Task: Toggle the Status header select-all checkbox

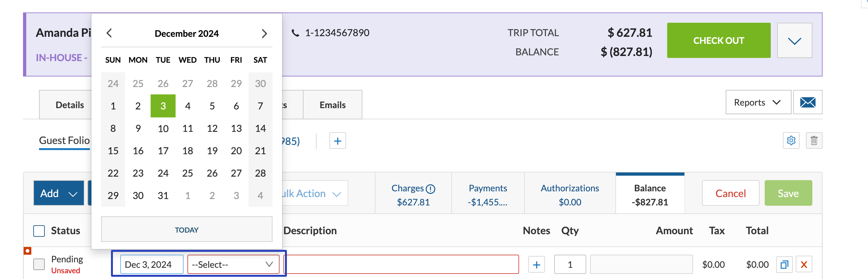Action: [39, 231]
